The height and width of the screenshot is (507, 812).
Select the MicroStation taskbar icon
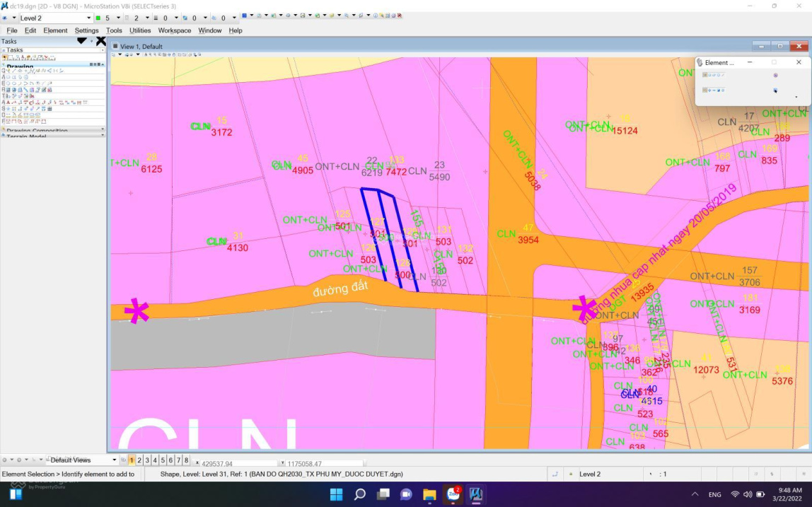pos(476,494)
